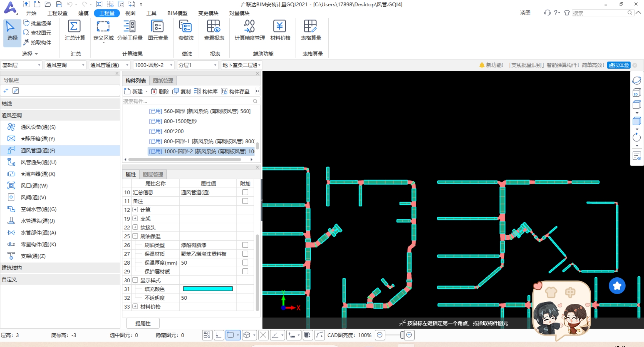The width and height of the screenshot is (644, 347).
Task: Toggle 附加 checkbox for 保温厚度(mm)
Action: click(245, 262)
